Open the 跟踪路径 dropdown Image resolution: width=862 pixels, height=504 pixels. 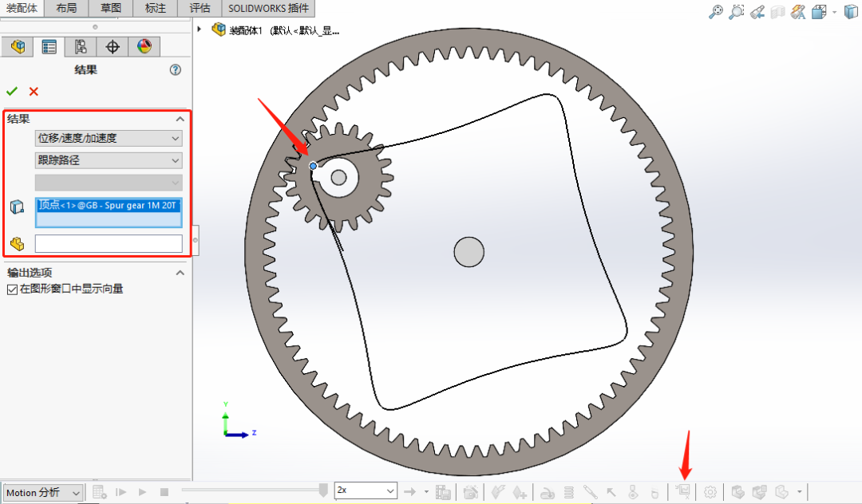point(109,160)
